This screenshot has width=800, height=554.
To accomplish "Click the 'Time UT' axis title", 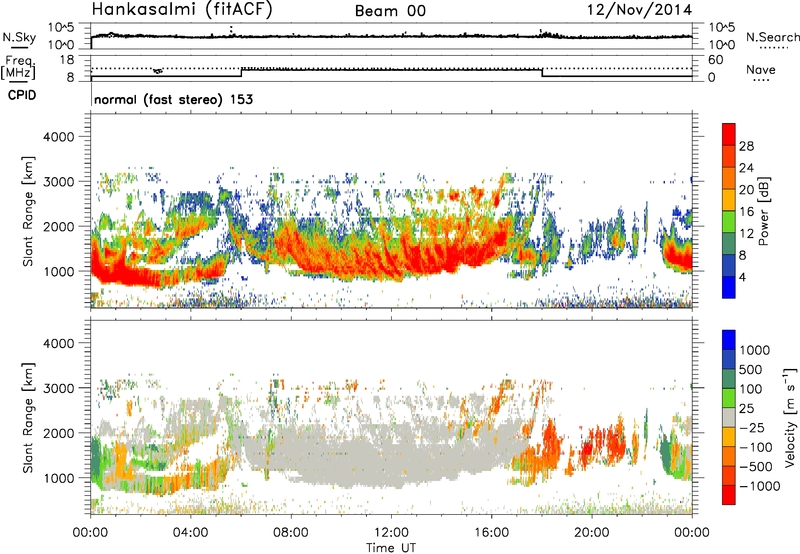I will (391, 547).
